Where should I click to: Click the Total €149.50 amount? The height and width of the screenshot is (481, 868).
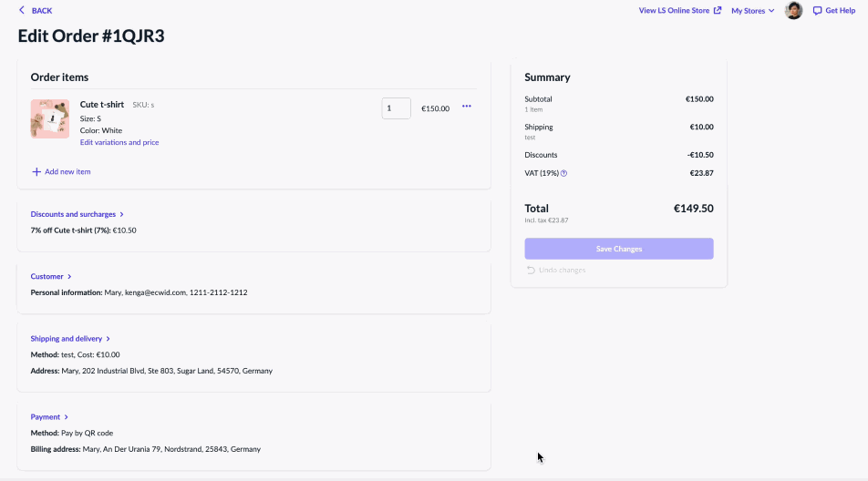coord(693,209)
